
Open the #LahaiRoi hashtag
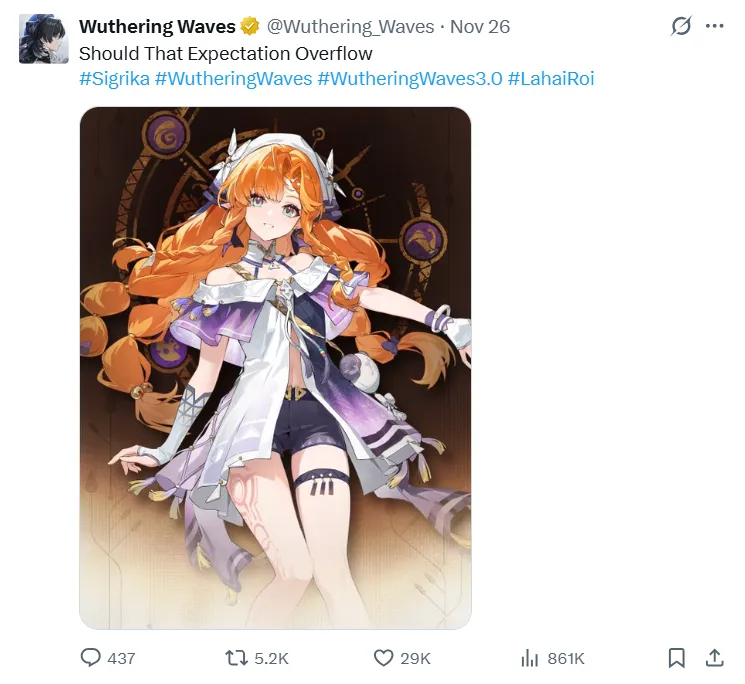pyautogui.click(x=551, y=78)
